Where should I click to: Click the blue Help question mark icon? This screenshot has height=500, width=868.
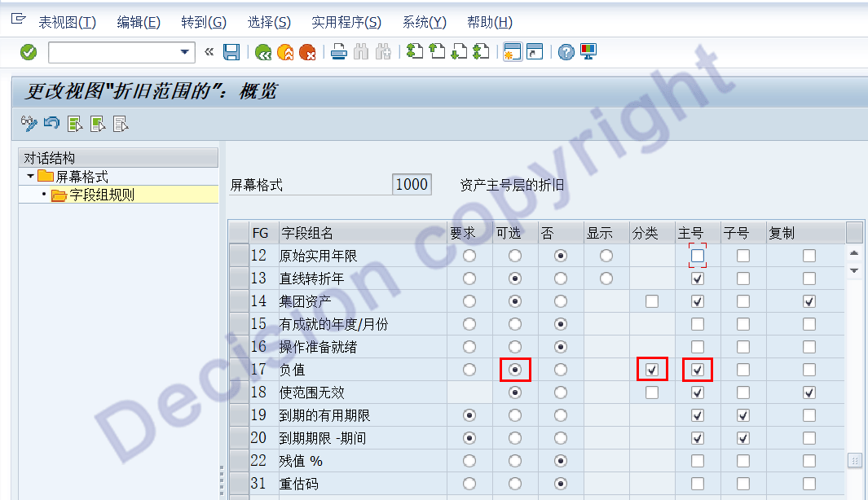click(566, 53)
